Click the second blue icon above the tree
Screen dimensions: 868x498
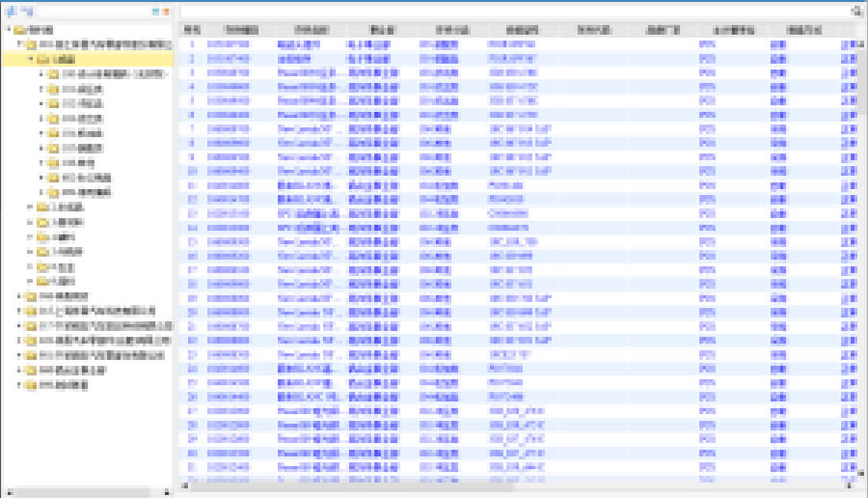pos(27,11)
